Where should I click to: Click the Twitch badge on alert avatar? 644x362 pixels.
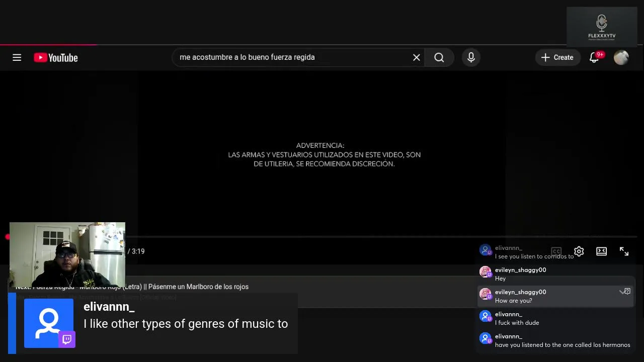pyautogui.click(x=67, y=339)
